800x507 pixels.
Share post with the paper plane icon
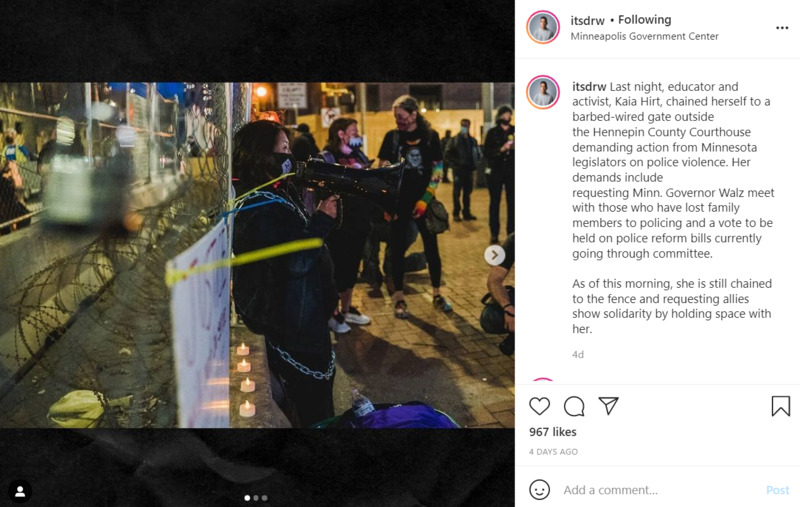(x=609, y=405)
